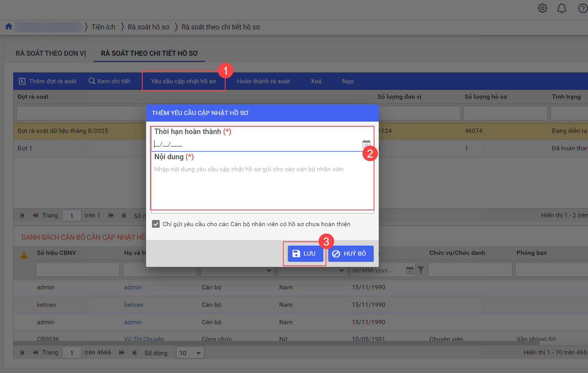Screen dimensions: 588x373
Task: Open notifications bell icon
Action: 562,8
